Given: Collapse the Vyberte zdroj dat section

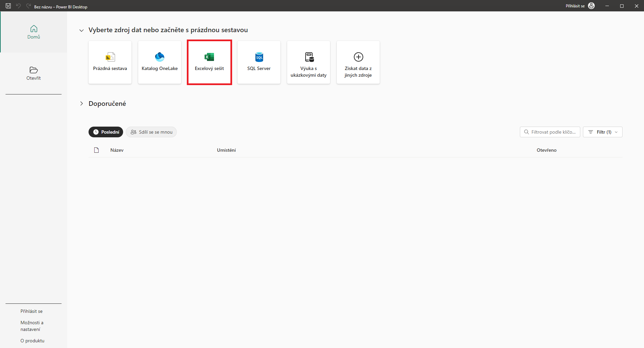Looking at the screenshot, I should click(x=82, y=30).
